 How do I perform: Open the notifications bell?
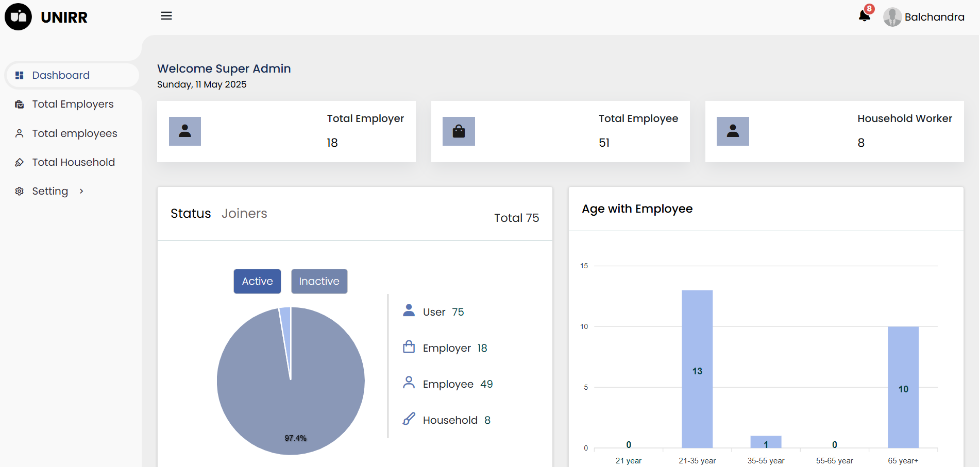865,16
